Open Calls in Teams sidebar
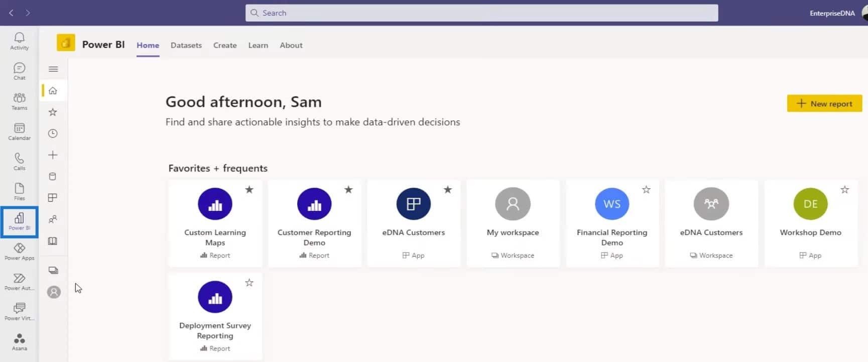The image size is (868, 362). pyautogui.click(x=19, y=162)
